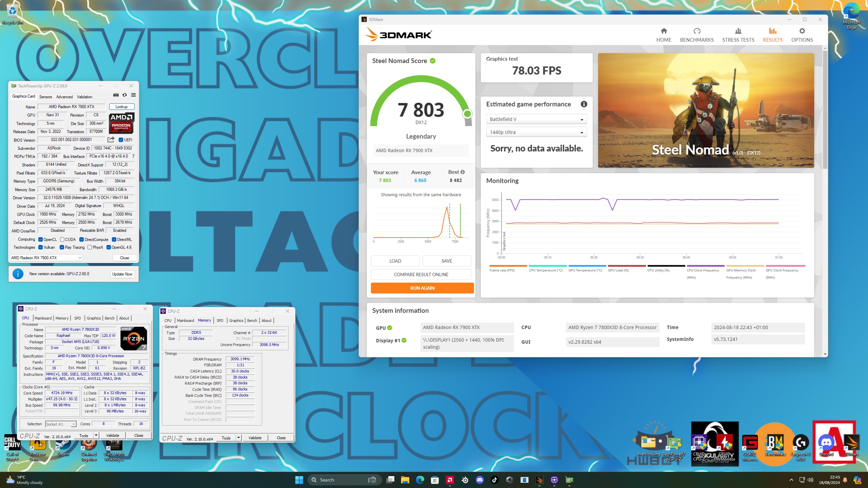Open the Socket #1 selection dropdown in CPU-Z
Viewport: 868px width, 488px height.
tap(61, 424)
